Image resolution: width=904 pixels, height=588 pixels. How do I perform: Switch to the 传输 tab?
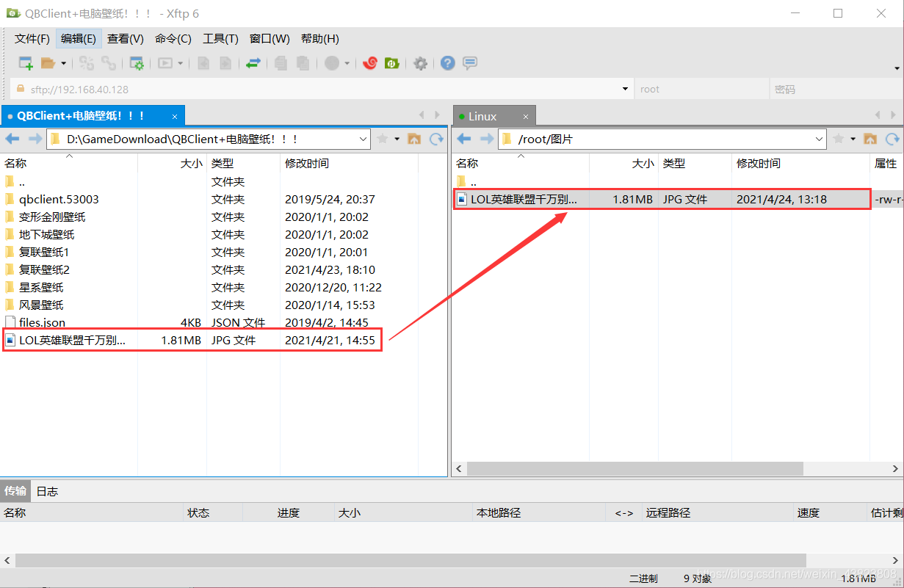15,491
